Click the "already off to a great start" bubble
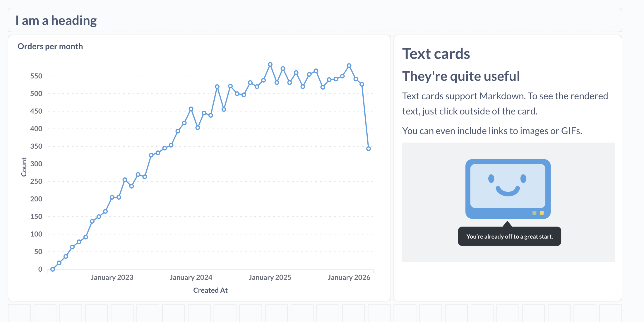Viewport: 644px width, 322px height. tap(509, 237)
